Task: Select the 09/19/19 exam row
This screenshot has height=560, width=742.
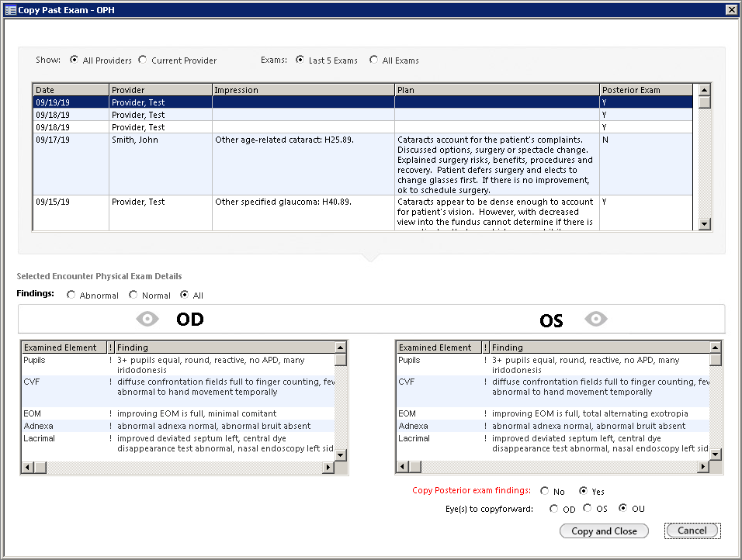Action: coord(362,102)
